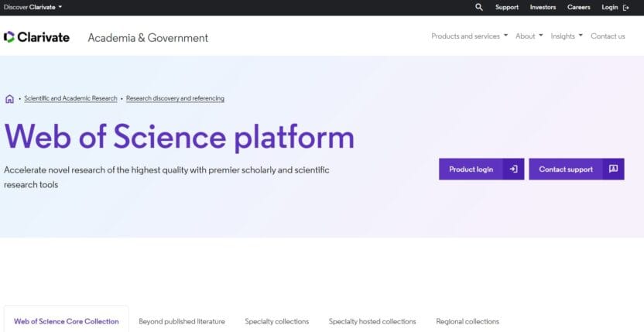Expand the Insights menu
The height and width of the screenshot is (332, 644).
tap(567, 36)
